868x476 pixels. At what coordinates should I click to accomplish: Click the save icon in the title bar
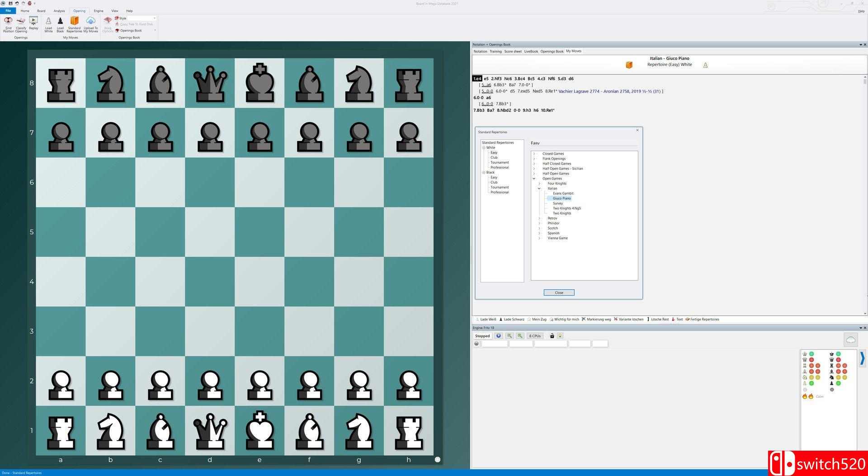pyautogui.click(x=10, y=3)
